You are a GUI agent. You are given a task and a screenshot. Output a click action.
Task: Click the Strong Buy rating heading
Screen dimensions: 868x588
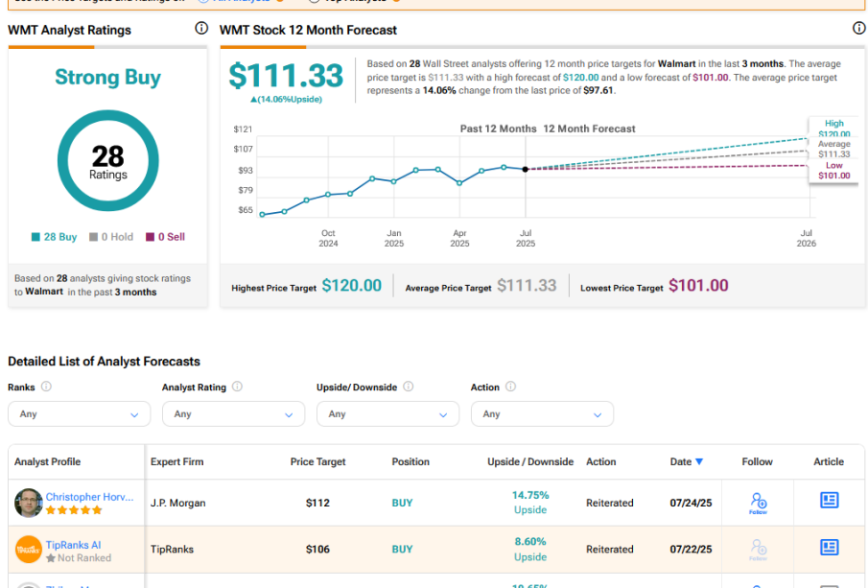(x=108, y=77)
